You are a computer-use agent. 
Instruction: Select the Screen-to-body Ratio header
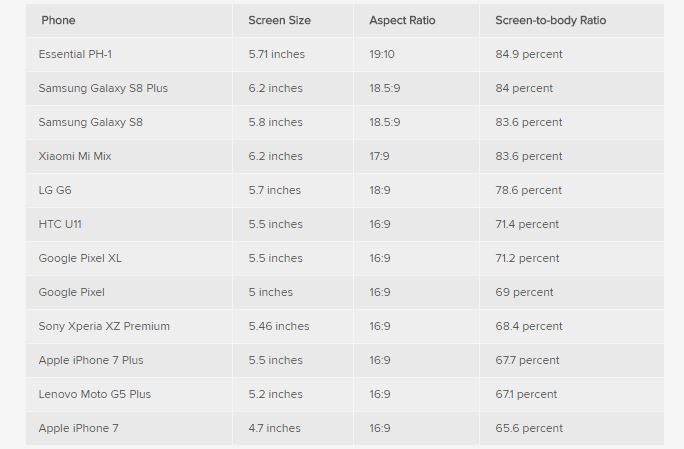(550, 20)
